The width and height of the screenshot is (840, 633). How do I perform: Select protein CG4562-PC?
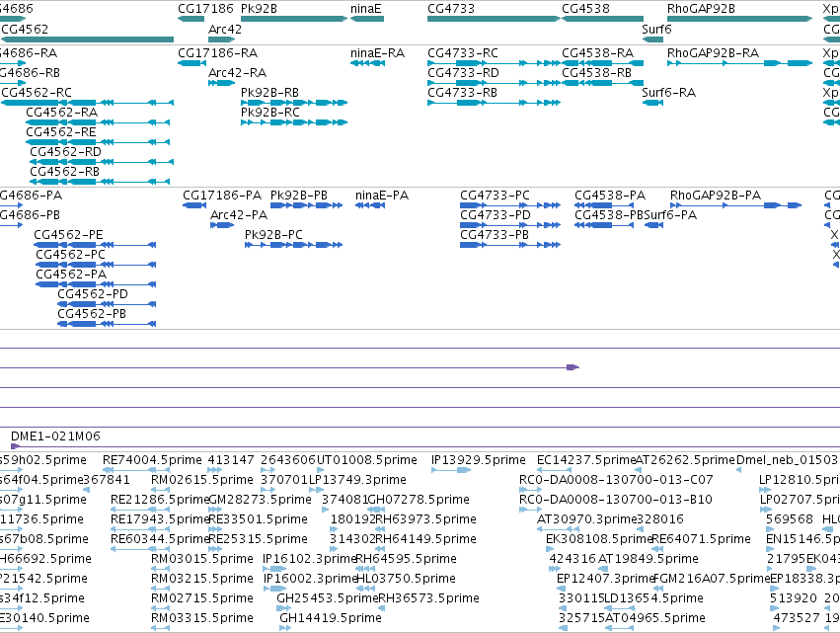pyautogui.click(x=71, y=255)
